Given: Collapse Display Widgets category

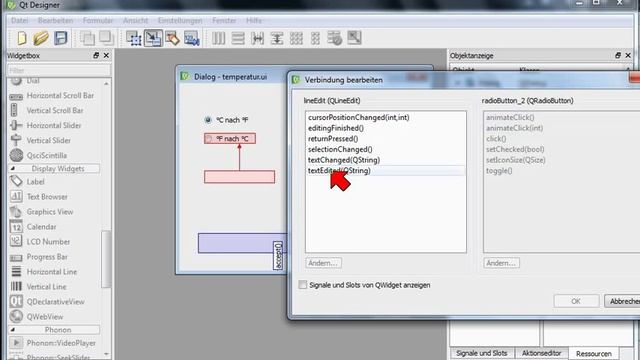Looking at the screenshot, I should tap(54, 169).
